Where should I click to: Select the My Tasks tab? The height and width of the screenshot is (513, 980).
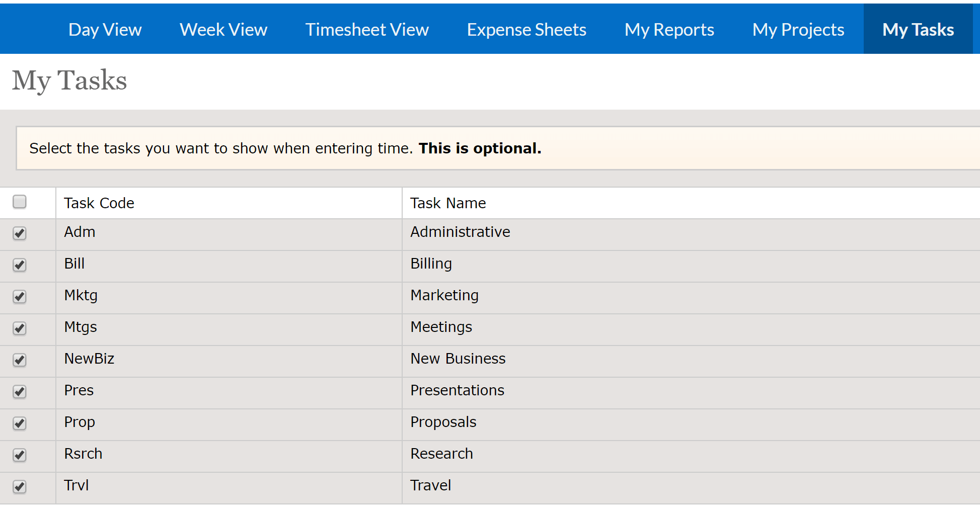point(918,29)
